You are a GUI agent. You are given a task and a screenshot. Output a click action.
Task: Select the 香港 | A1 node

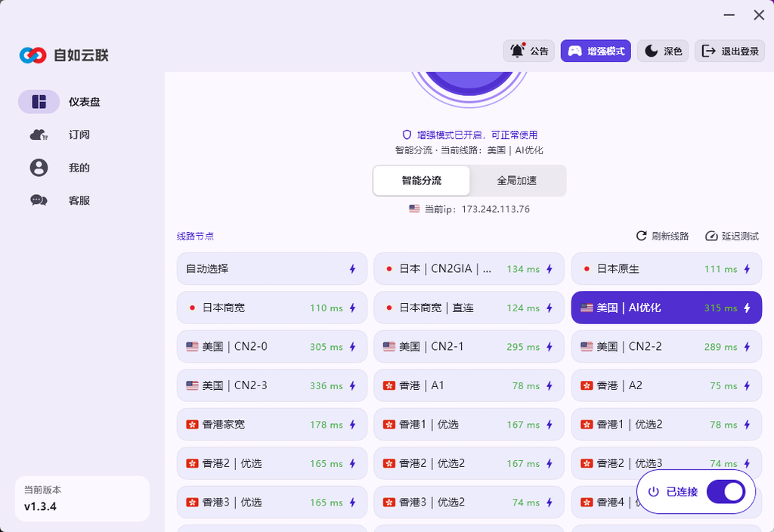(469, 386)
